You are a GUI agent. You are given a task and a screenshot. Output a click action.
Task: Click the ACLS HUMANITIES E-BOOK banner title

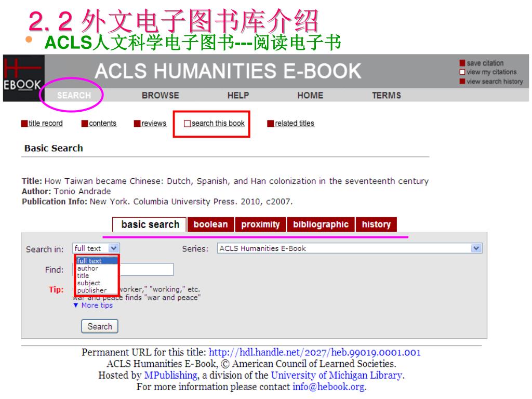click(x=228, y=71)
